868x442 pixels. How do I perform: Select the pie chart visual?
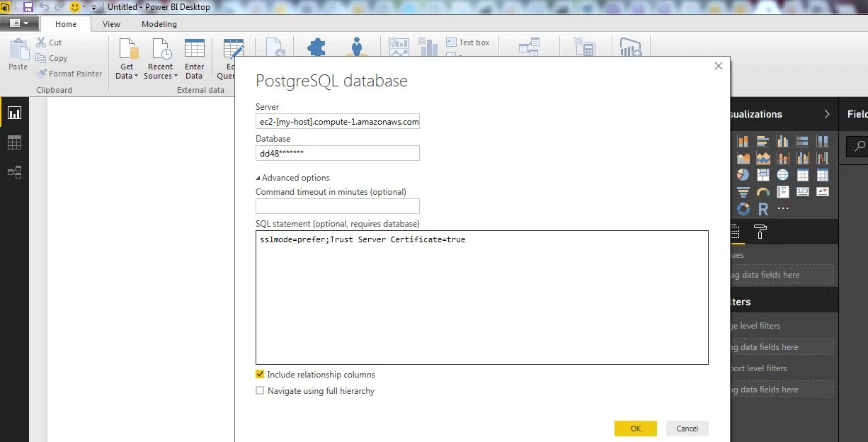coord(743,175)
